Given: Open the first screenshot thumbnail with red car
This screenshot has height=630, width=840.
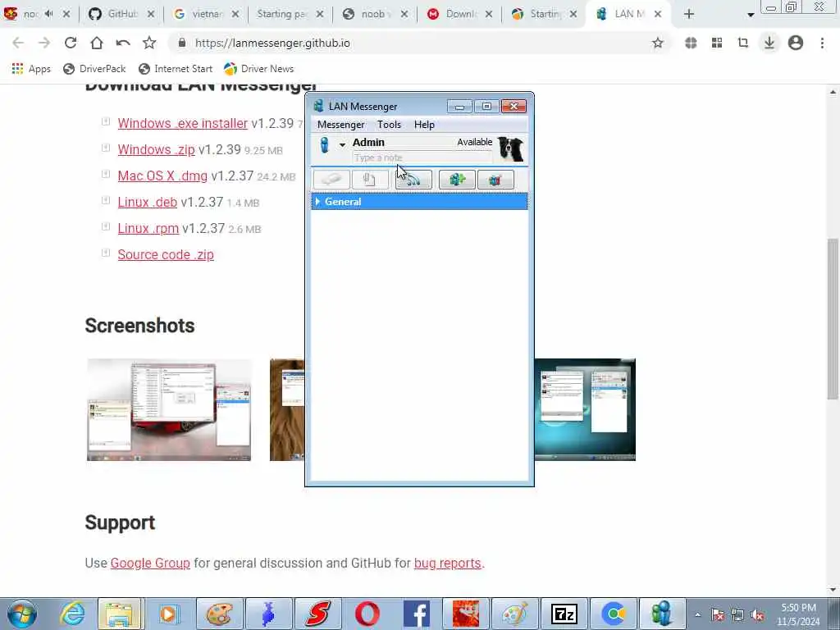Looking at the screenshot, I should coord(169,410).
